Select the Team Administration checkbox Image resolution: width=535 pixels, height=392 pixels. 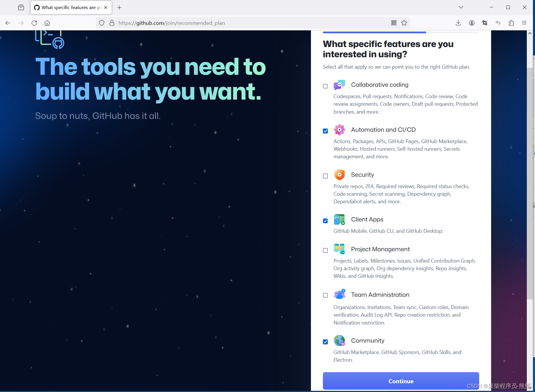point(325,295)
